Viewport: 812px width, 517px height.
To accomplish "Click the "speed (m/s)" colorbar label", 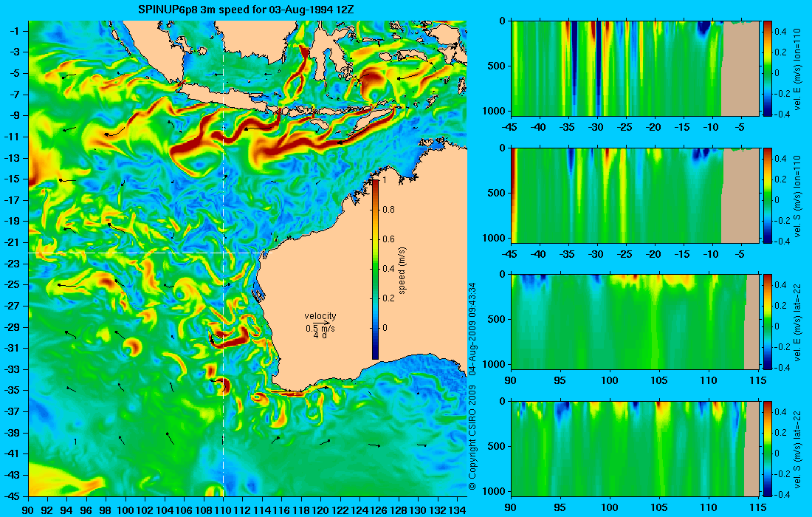I will coord(402,271).
